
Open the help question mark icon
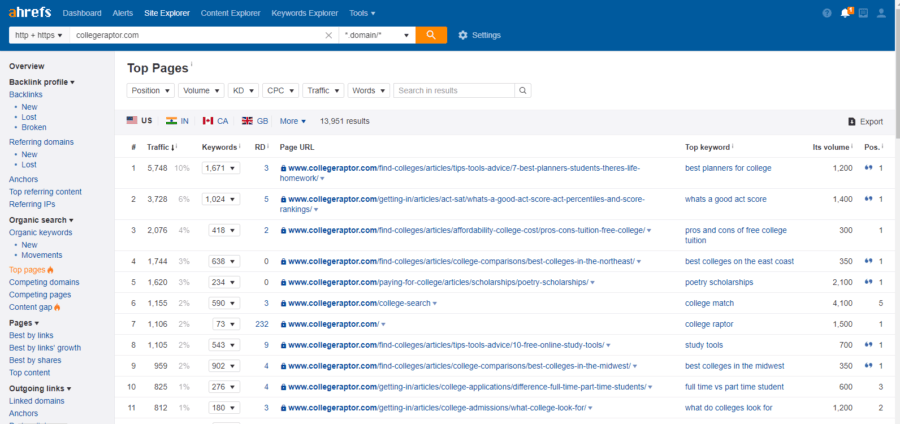coord(827,13)
